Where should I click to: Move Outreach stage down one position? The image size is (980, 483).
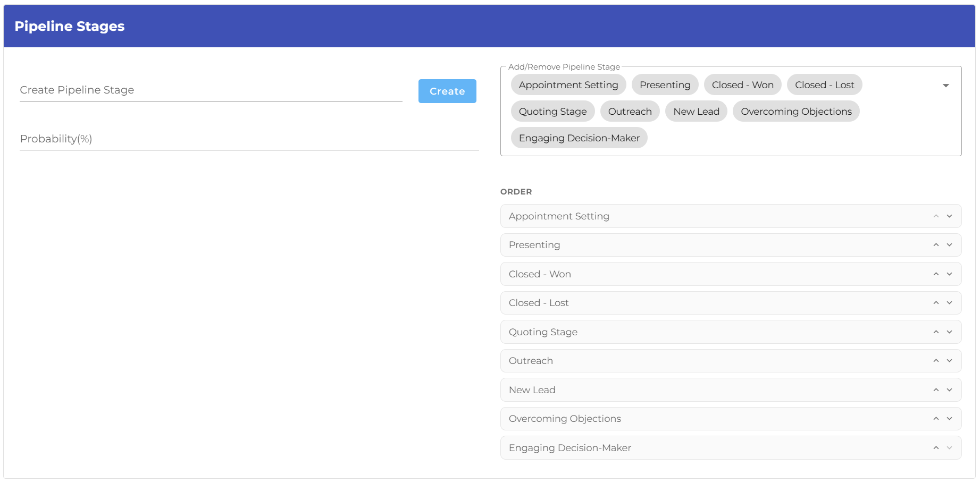point(949,361)
